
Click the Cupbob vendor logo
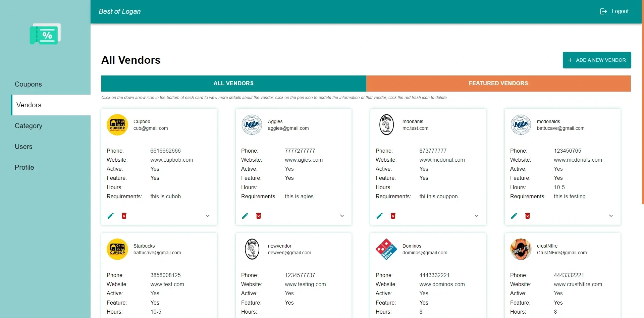pyautogui.click(x=117, y=125)
